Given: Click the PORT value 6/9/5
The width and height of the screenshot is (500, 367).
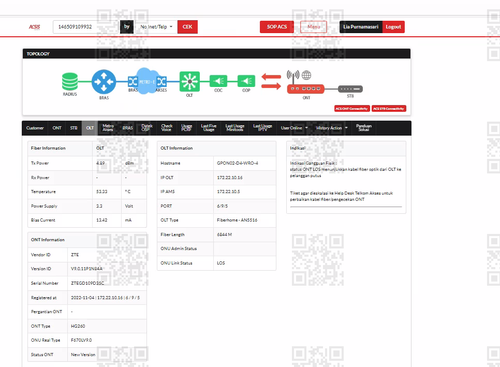Looking at the screenshot, I should pos(222,206).
